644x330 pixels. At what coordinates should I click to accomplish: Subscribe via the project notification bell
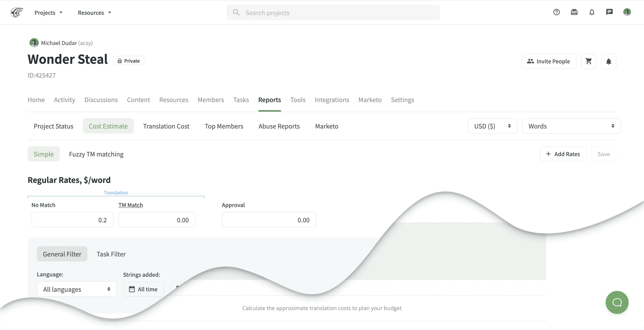609,61
